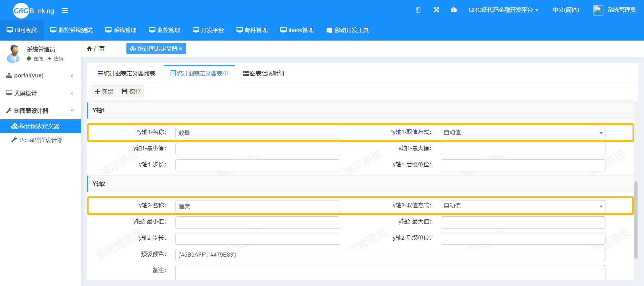Open the 邮件管理 top menu
This screenshot has width=644, height=286.
tap(252, 30)
